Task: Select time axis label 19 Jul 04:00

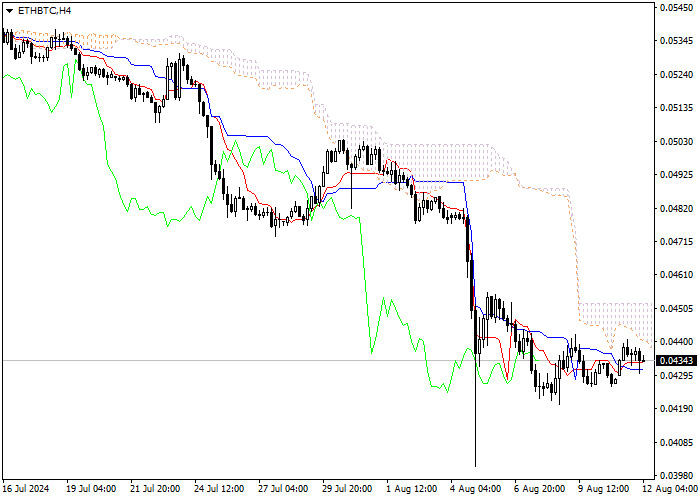Action: pyautogui.click(x=91, y=489)
